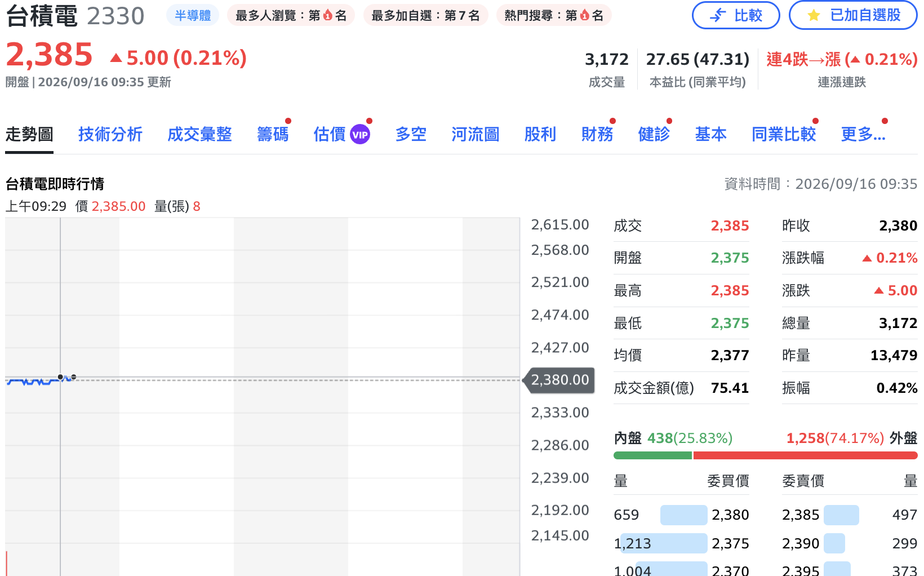Image resolution: width=924 pixels, height=576 pixels.
Task: Click the compare arrows icon in 比較 button
Action: (x=717, y=15)
